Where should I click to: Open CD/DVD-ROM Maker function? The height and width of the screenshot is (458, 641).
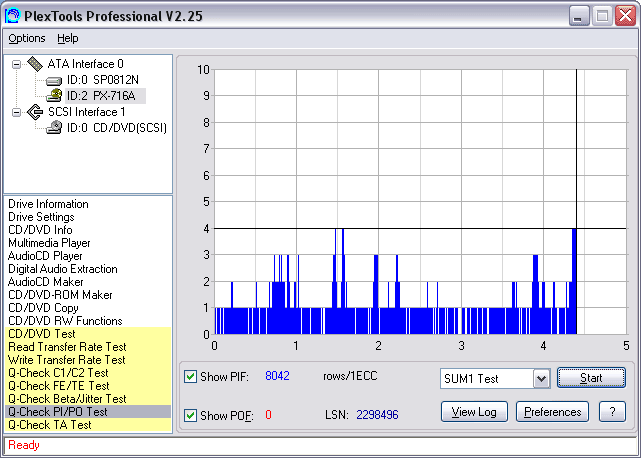(60, 295)
